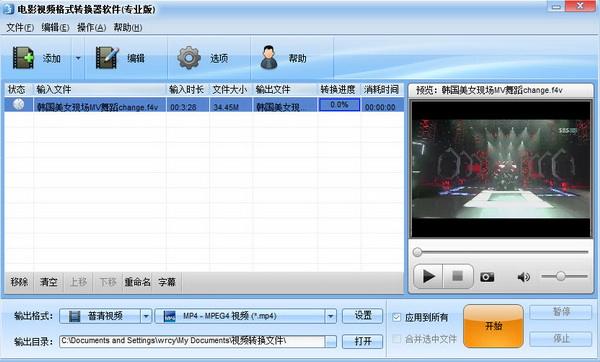Image resolution: width=600 pixels, height=362 pixels.
Task: Click the 字幕 (subtitle) button
Action: (167, 282)
